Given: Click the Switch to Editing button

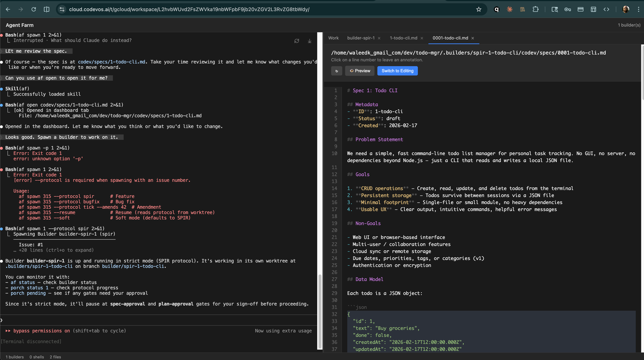Looking at the screenshot, I should click(x=397, y=71).
